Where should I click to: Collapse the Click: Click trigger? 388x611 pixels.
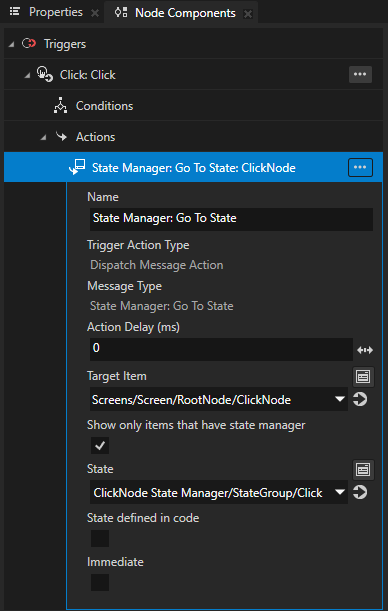tap(27, 75)
